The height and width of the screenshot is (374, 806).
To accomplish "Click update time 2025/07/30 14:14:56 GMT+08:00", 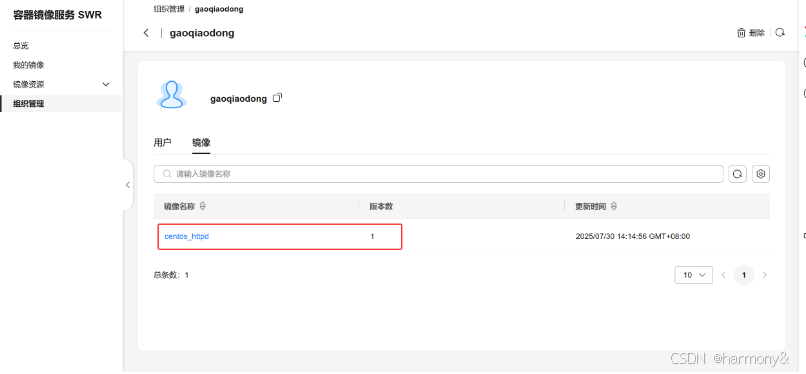I will tap(633, 236).
